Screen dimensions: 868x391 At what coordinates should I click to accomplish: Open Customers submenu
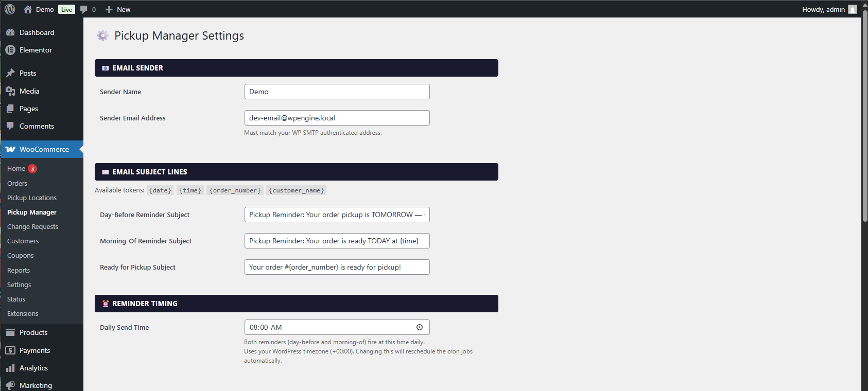tap(23, 241)
